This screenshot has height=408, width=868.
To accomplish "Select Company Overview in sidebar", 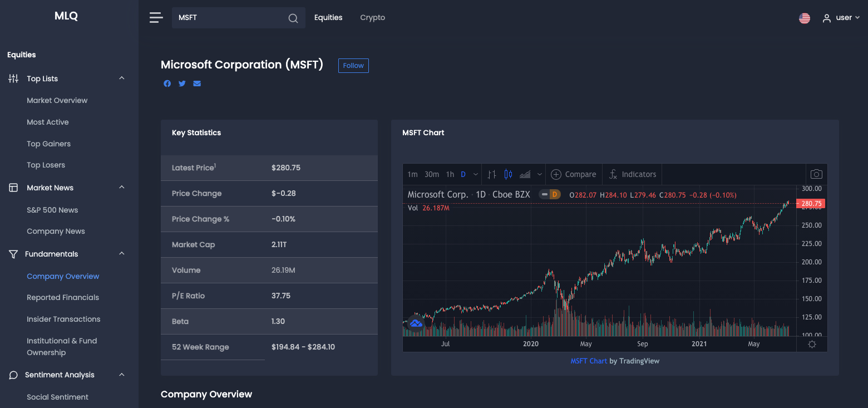I will 63,276.
